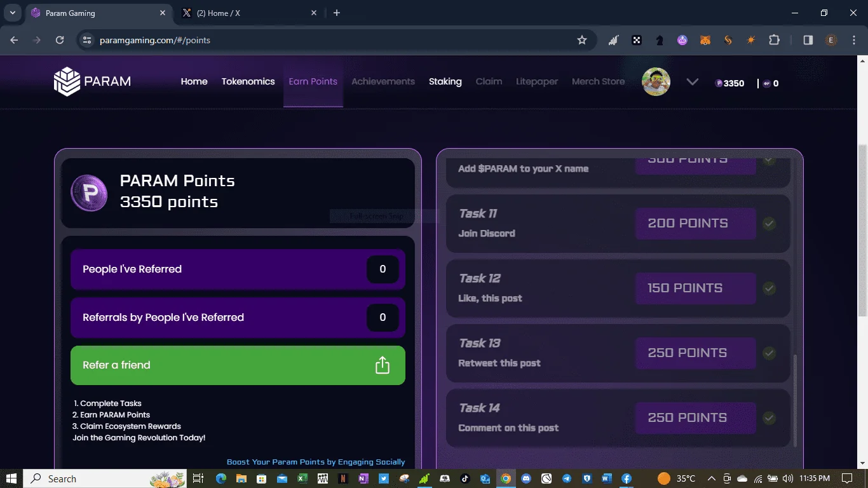Click the purple PARAM coin icon
Viewport: 868px width, 488px height.
pos(89,193)
